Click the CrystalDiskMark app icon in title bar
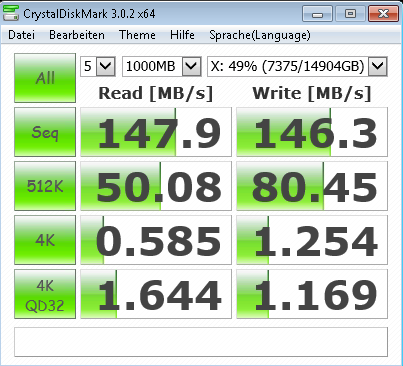The image size is (403, 366). coord(11,13)
